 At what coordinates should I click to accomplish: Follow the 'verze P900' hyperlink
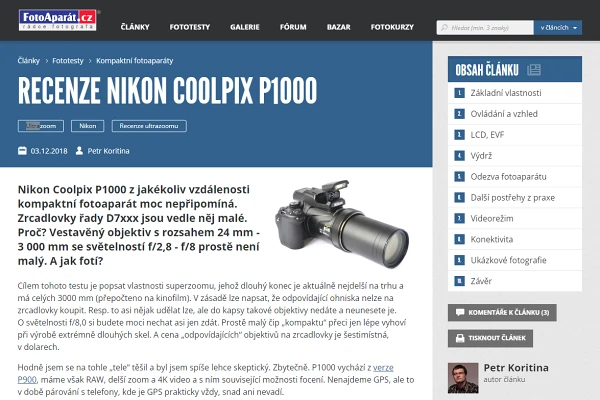pos(383,367)
